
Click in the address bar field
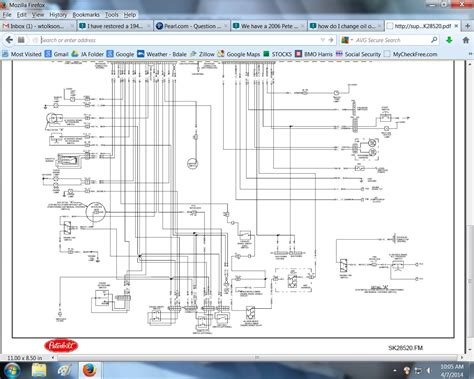click(x=180, y=40)
